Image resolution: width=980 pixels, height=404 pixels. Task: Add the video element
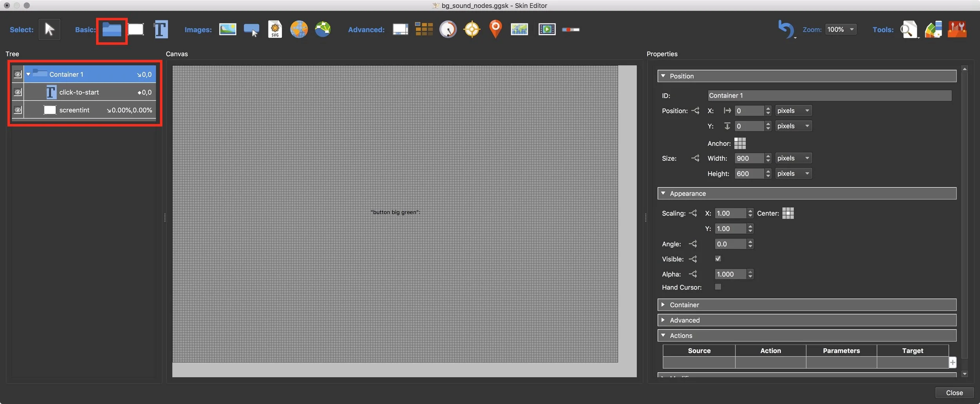(547, 29)
